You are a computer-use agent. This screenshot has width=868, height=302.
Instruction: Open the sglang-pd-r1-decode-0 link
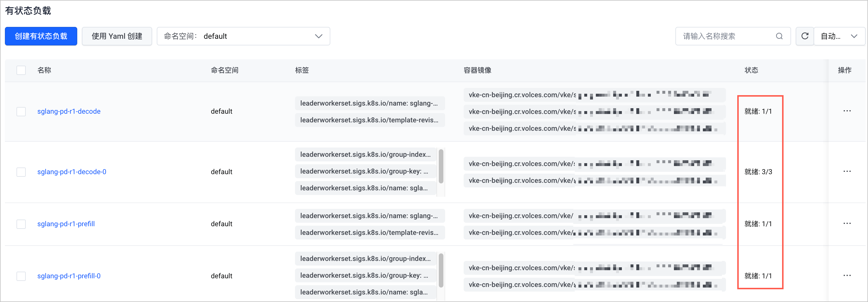click(x=72, y=172)
